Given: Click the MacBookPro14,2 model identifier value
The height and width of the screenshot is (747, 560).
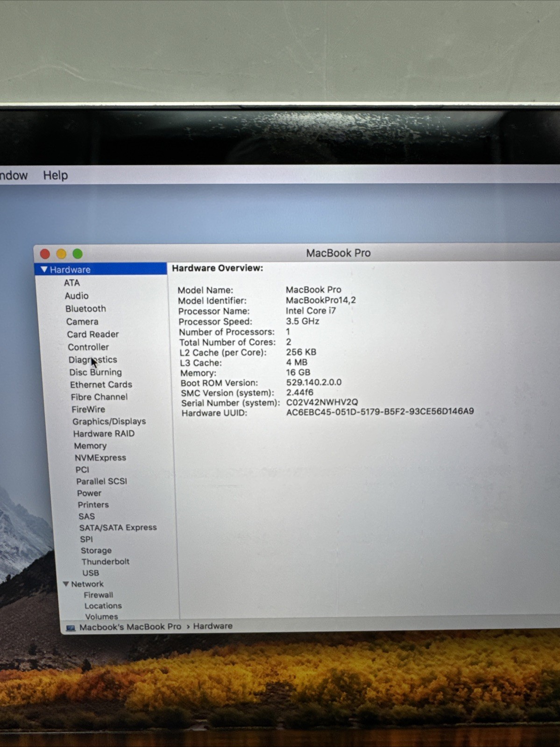Looking at the screenshot, I should click(320, 300).
